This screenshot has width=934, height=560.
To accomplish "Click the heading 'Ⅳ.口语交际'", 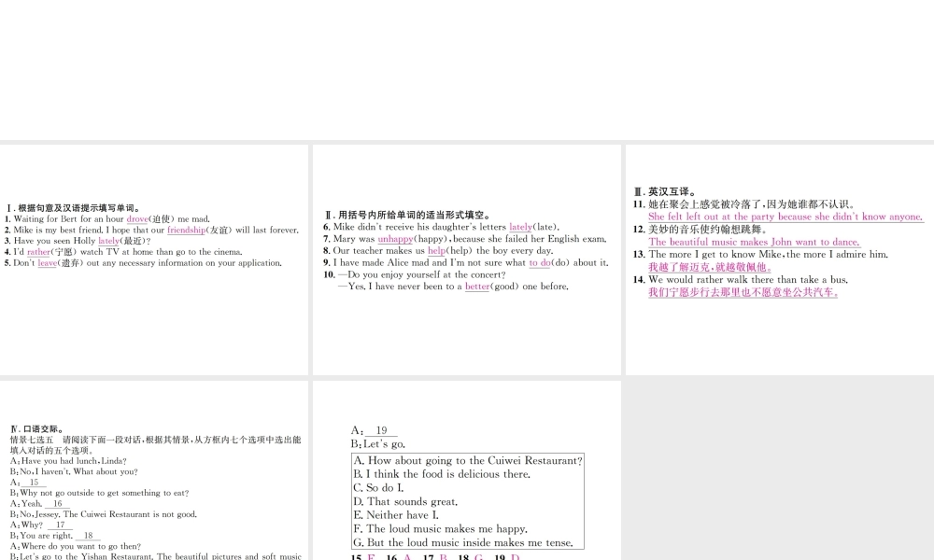I will [x=37, y=429].
